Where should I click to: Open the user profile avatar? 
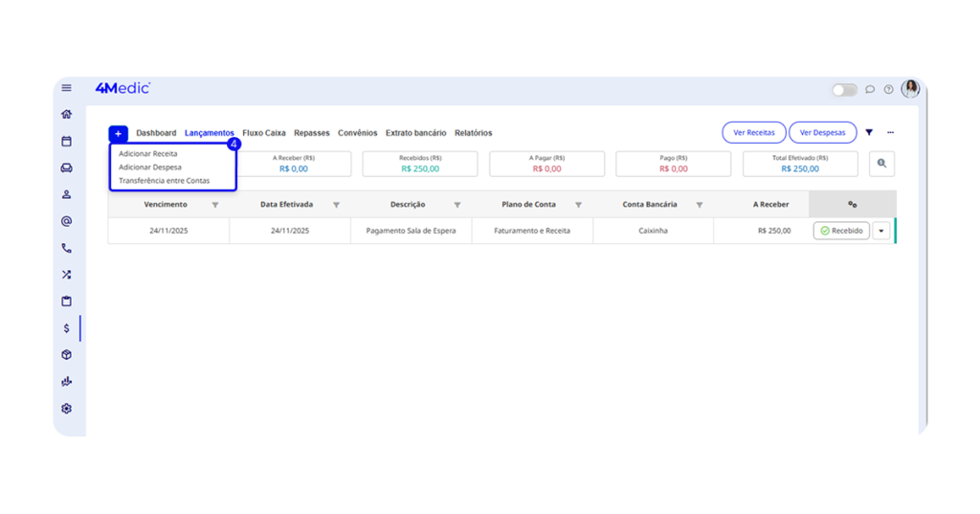pyautogui.click(x=910, y=89)
